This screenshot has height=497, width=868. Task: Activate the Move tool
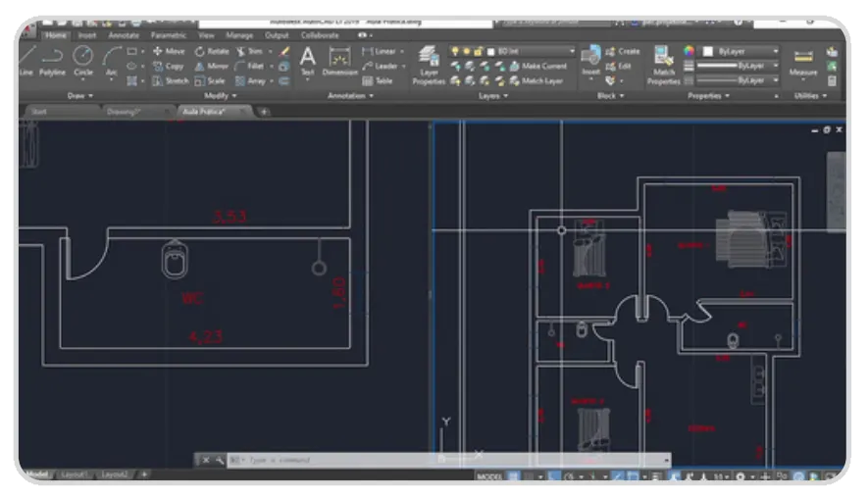point(169,52)
